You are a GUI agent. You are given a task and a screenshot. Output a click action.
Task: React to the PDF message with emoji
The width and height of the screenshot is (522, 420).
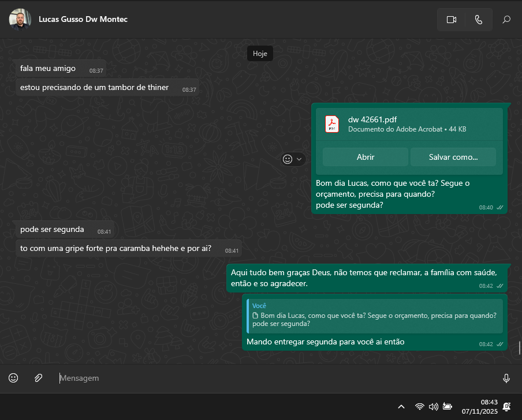coord(288,159)
